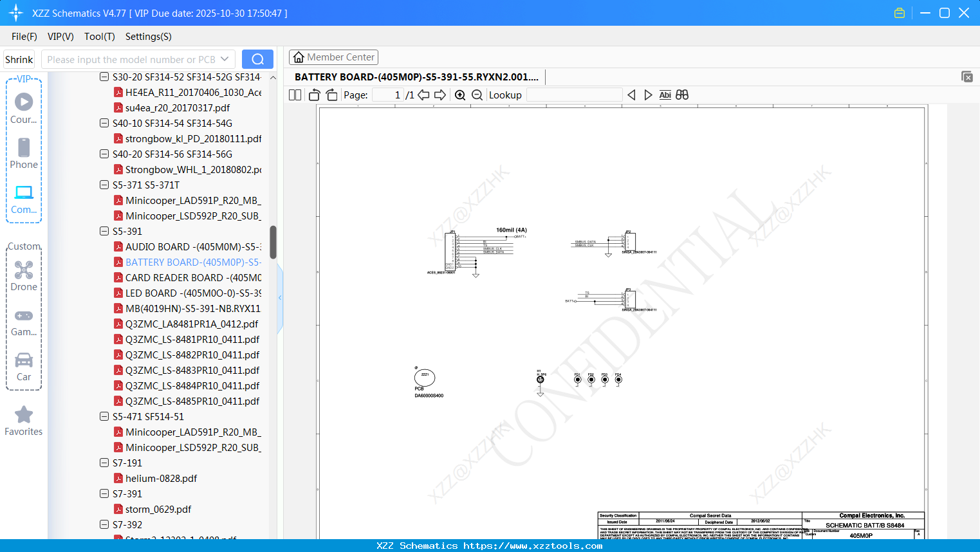The image size is (980, 552).
Task: Open the model number dropdown arrow
Action: click(225, 59)
